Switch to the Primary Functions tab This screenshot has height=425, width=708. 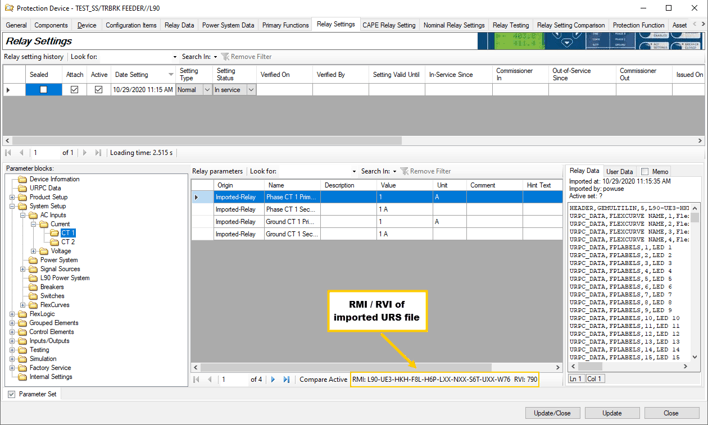(286, 25)
